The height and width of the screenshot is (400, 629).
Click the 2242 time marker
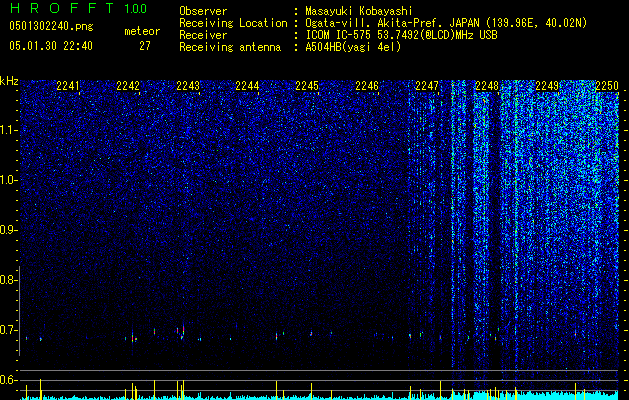point(128,86)
